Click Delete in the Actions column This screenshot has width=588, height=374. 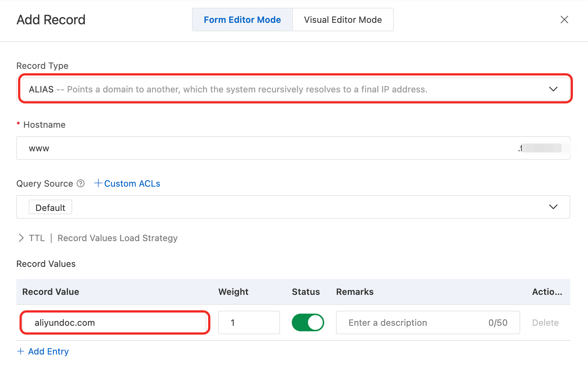point(545,323)
